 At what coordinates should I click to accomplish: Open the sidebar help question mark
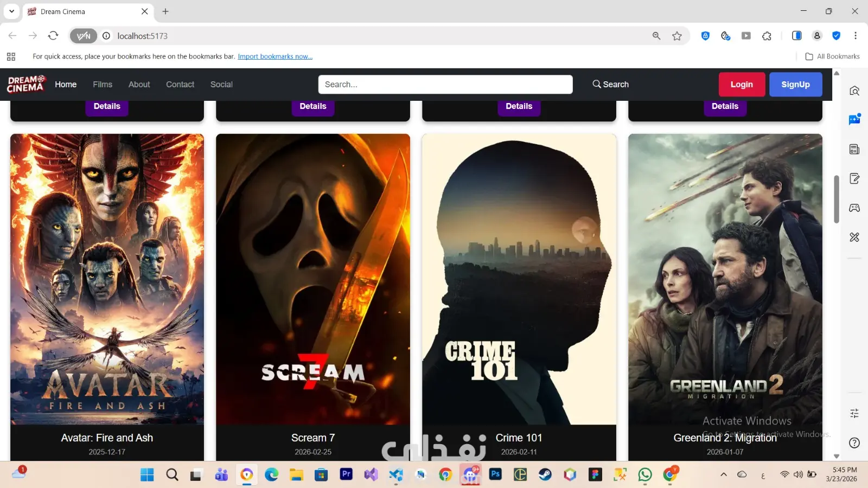(x=854, y=442)
